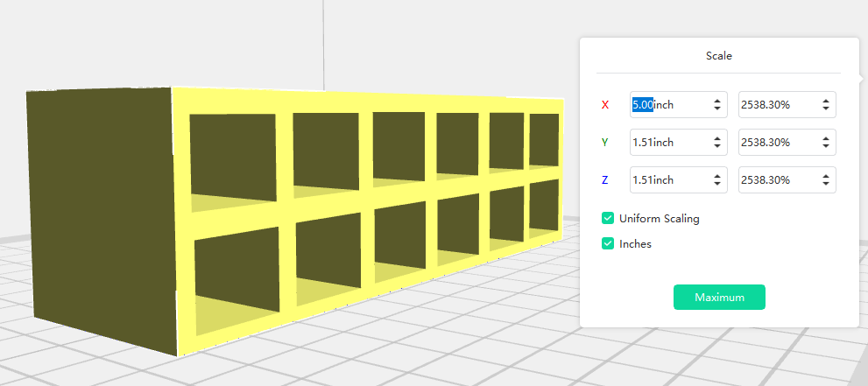Screen dimensions: 868x386
Task: Increase X inch value with up arrow
Action: (717, 101)
